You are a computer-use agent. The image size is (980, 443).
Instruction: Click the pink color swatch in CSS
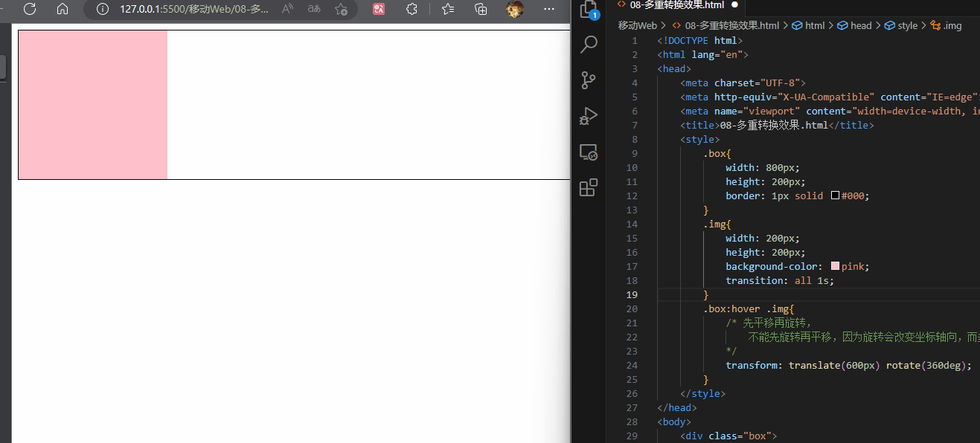coord(835,266)
